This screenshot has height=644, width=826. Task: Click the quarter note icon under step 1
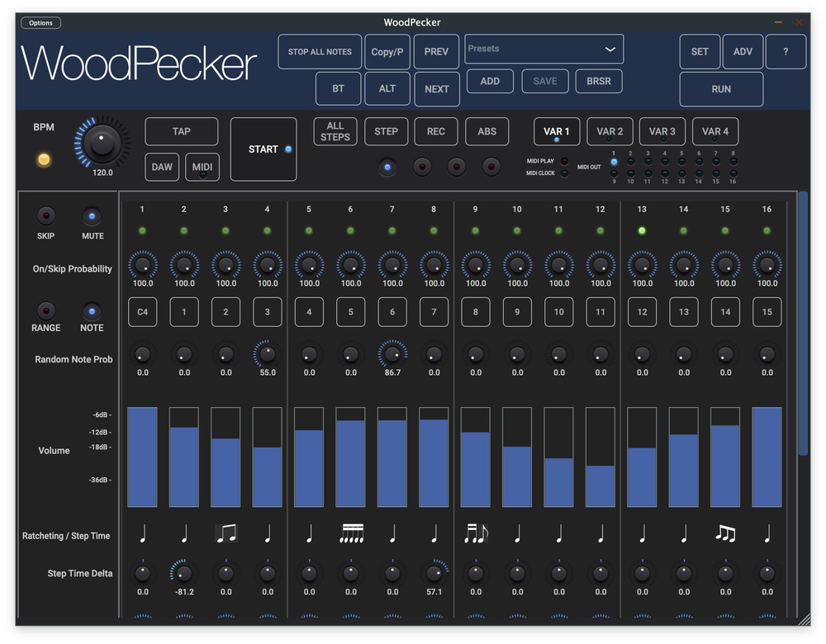(142, 535)
